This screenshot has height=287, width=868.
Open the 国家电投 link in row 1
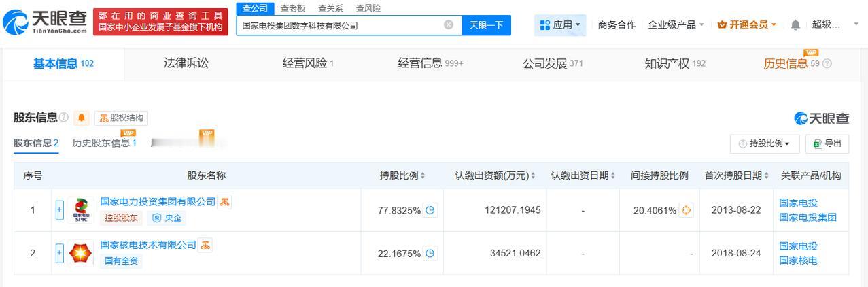[798, 203]
